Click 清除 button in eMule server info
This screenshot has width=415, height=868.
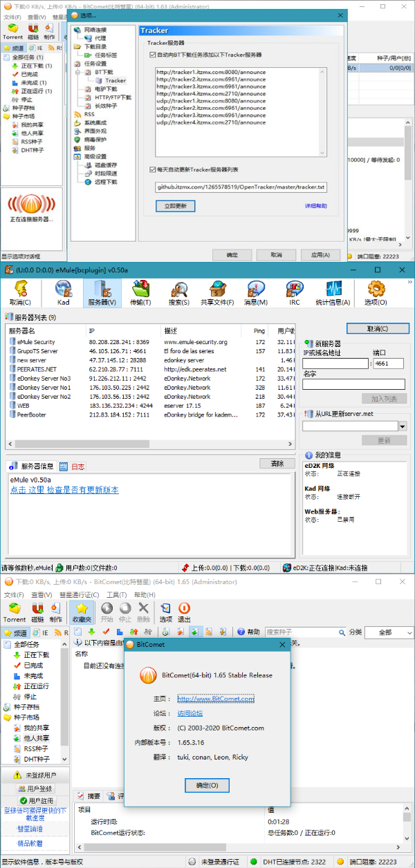[x=277, y=463]
